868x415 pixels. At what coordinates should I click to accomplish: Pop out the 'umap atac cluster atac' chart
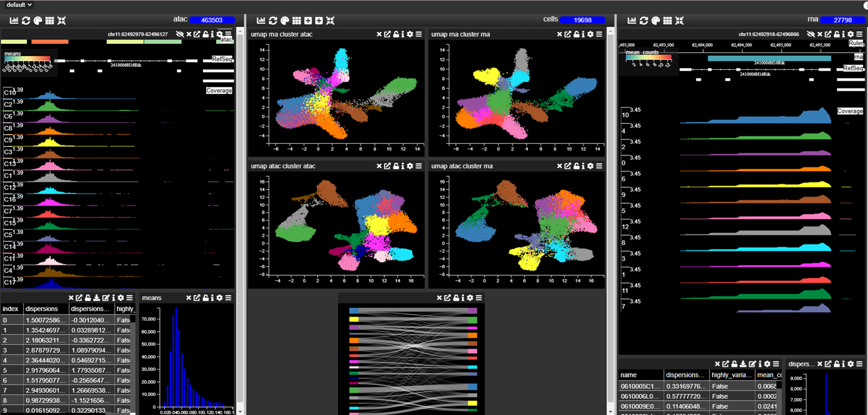pos(387,166)
